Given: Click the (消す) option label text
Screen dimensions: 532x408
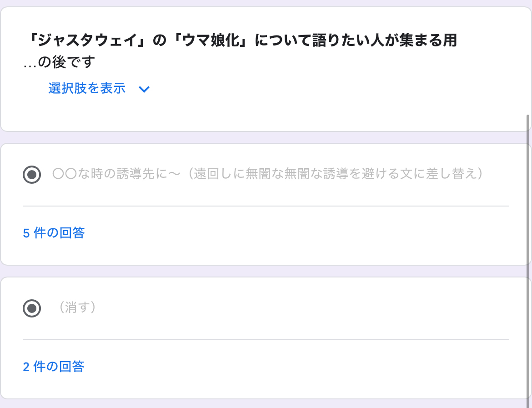Looking at the screenshot, I should 77,308.
